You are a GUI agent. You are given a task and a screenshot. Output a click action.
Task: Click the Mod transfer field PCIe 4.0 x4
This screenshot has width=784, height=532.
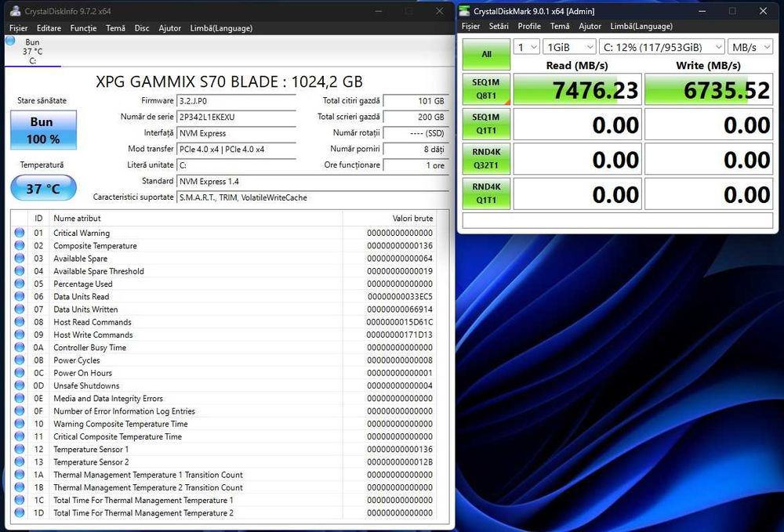(237, 149)
